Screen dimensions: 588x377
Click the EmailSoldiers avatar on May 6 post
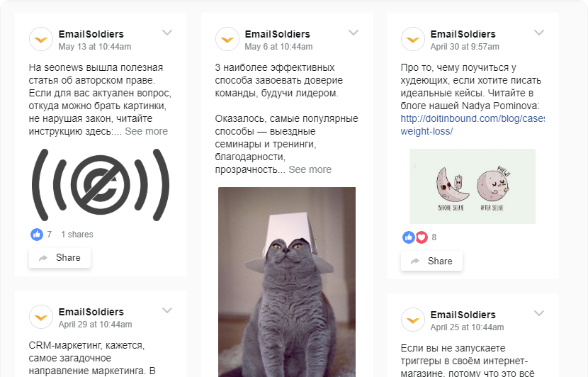tap(227, 39)
